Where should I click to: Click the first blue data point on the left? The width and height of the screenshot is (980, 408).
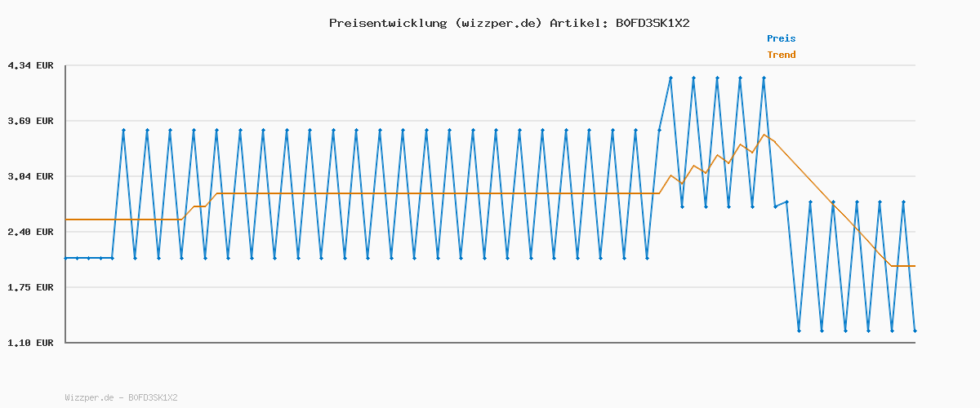tap(66, 258)
